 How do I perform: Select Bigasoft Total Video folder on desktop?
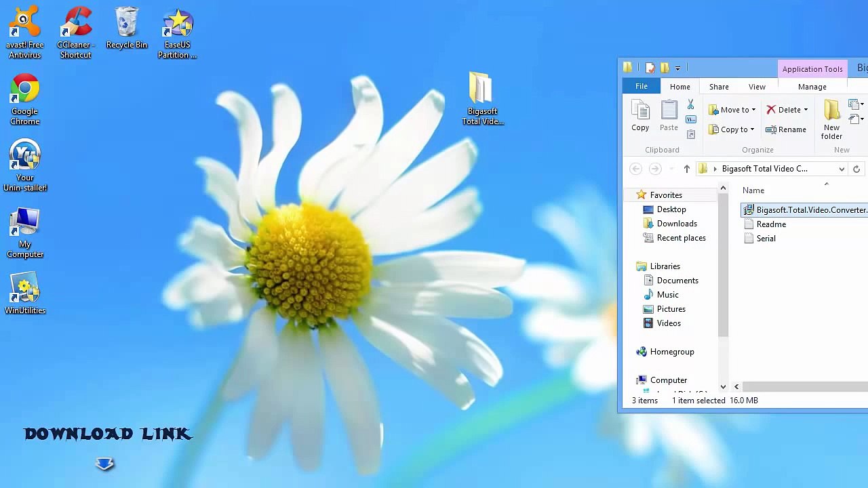pos(483,99)
